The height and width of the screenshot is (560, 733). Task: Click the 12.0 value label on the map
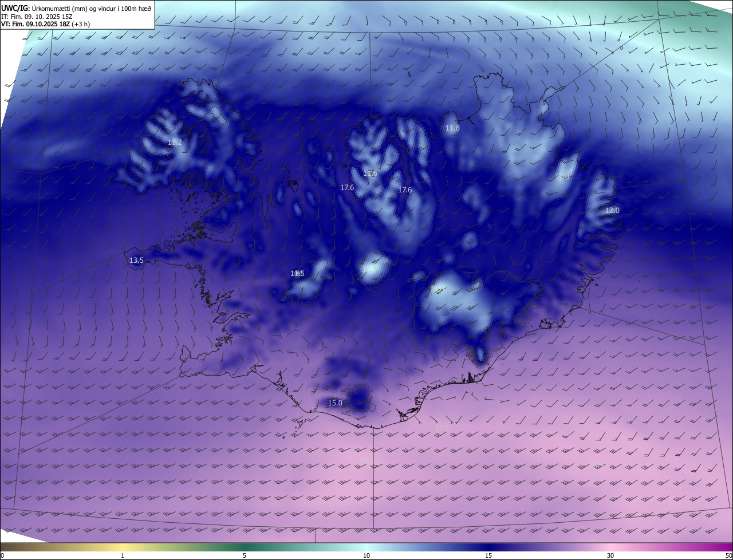612,211
